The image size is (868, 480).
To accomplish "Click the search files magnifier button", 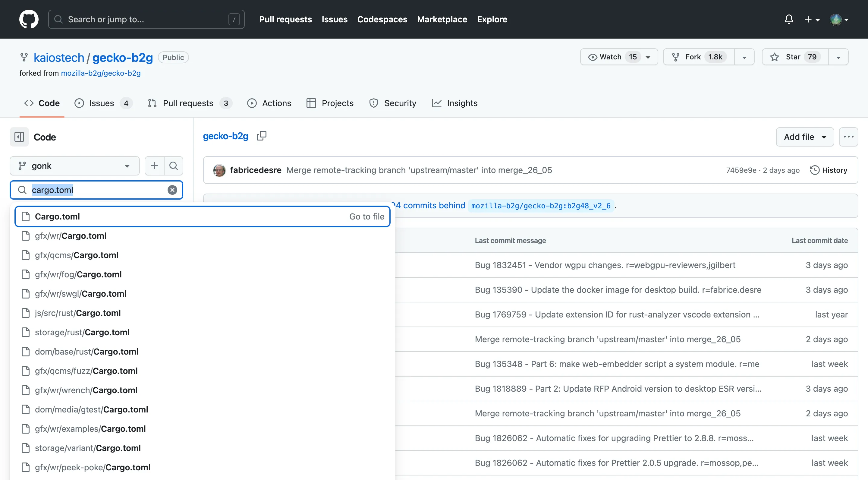I will coord(174,166).
